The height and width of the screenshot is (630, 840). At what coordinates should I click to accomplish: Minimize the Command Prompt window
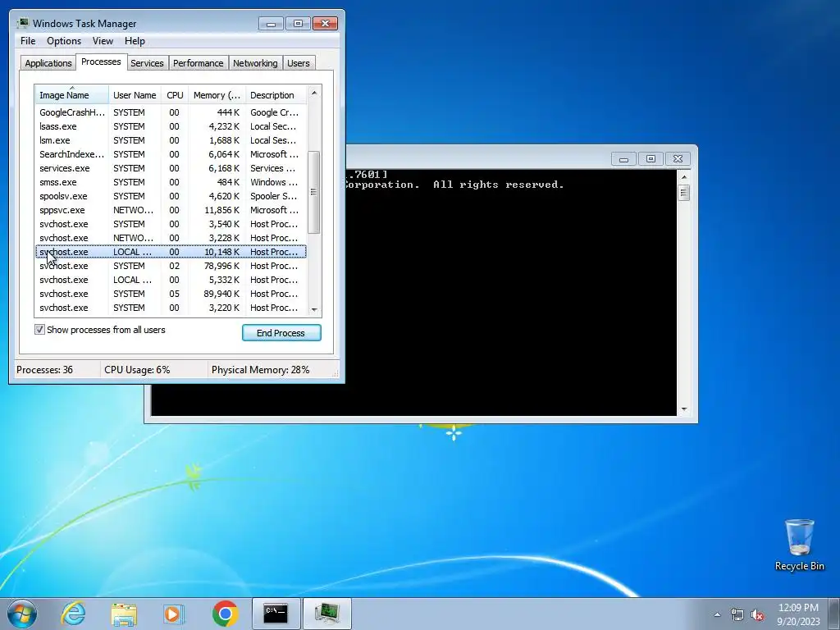point(623,159)
